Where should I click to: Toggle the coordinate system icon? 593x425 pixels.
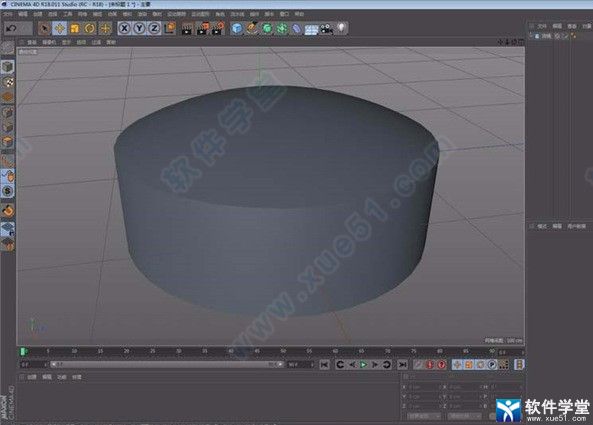[x=170, y=28]
